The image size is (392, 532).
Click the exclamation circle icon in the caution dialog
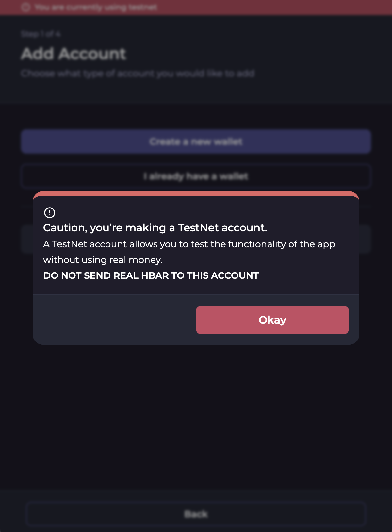tap(49, 212)
